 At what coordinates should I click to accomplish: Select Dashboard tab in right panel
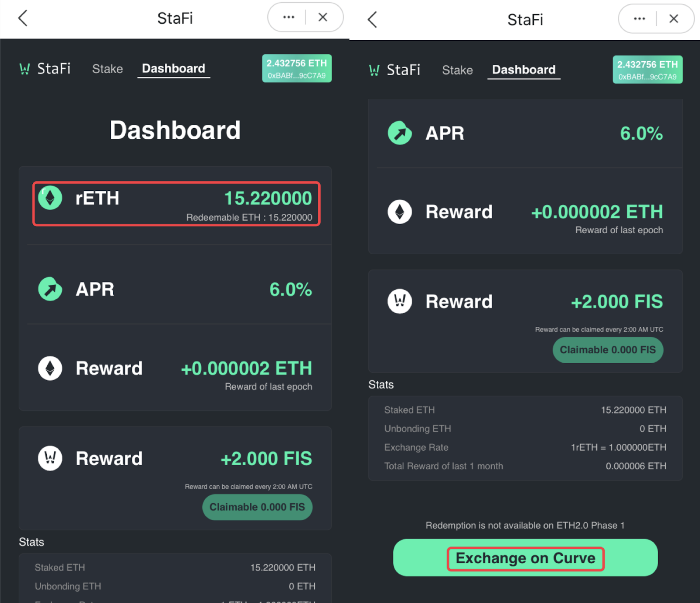point(524,70)
